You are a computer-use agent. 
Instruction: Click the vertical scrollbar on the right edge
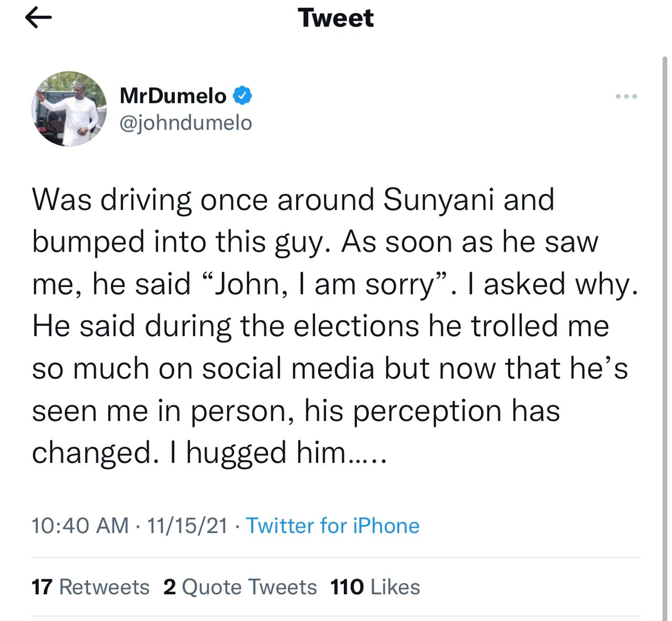(665, 336)
